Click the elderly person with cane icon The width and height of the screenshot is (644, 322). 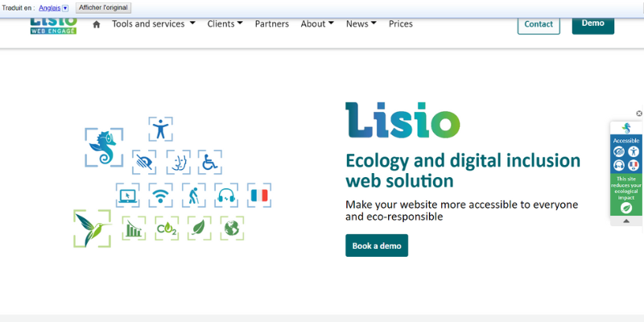coord(193,195)
